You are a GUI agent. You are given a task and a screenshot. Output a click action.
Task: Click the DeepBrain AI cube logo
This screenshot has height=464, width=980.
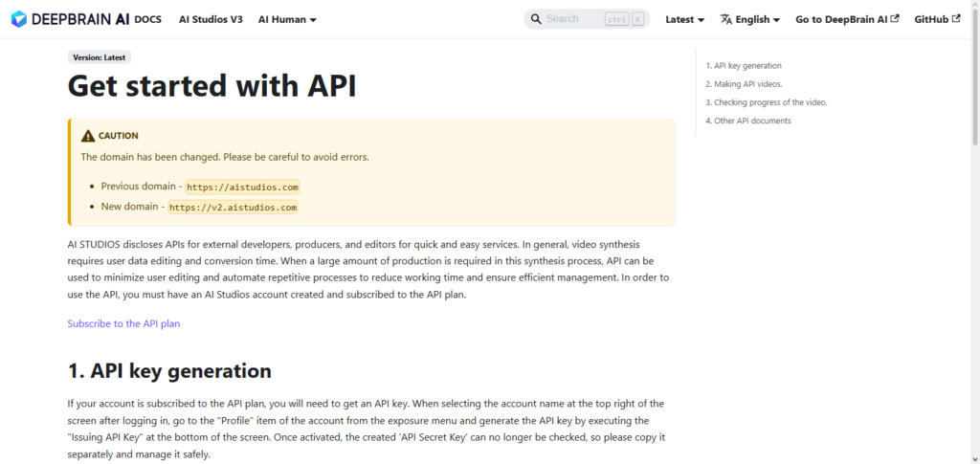(x=19, y=19)
